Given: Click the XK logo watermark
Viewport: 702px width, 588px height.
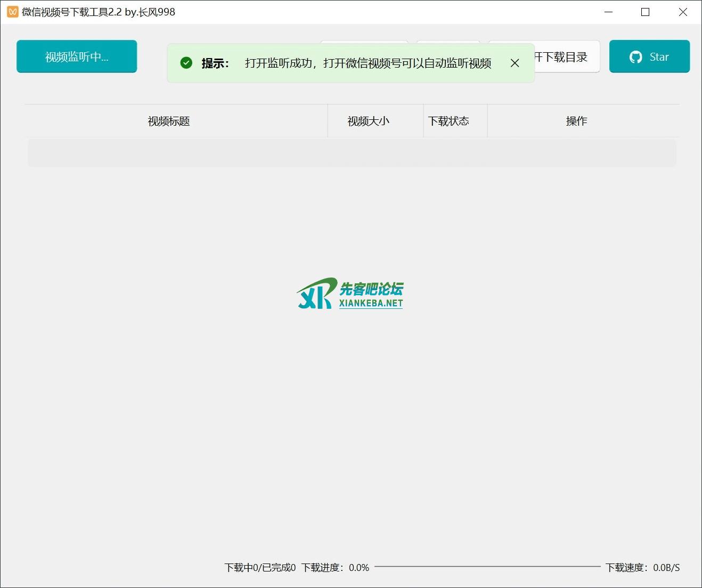Looking at the screenshot, I should click(316, 293).
